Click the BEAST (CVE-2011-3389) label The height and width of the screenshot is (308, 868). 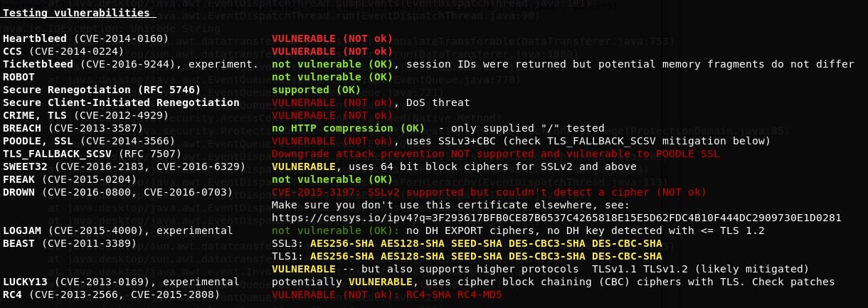point(70,243)
